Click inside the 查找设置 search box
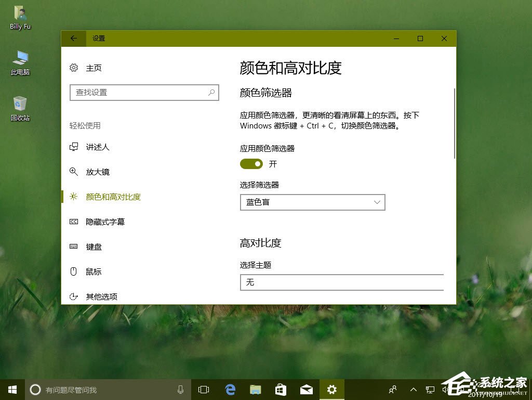The height and width of the screenshot is (400, 532). pyautogui.click(x=144, y=92)
